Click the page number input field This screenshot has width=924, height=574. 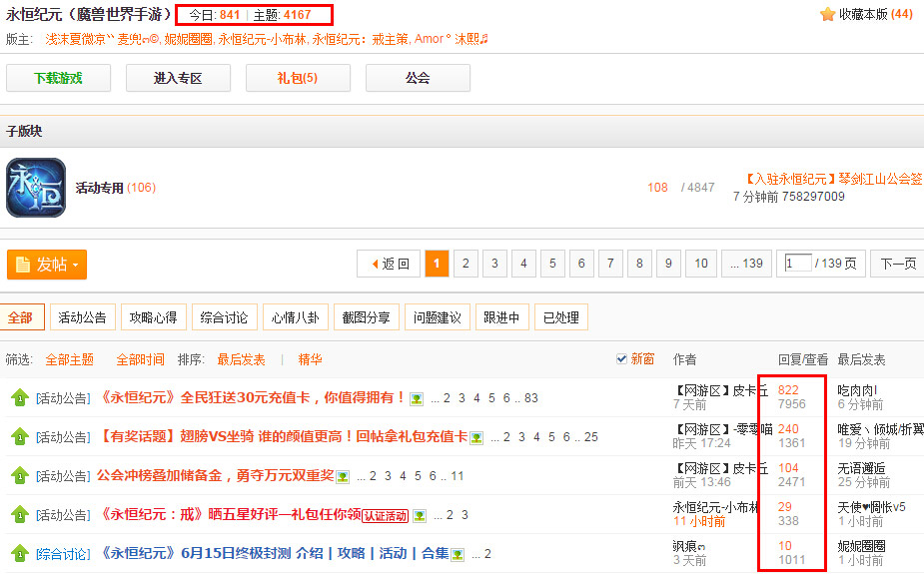(798, 263)
